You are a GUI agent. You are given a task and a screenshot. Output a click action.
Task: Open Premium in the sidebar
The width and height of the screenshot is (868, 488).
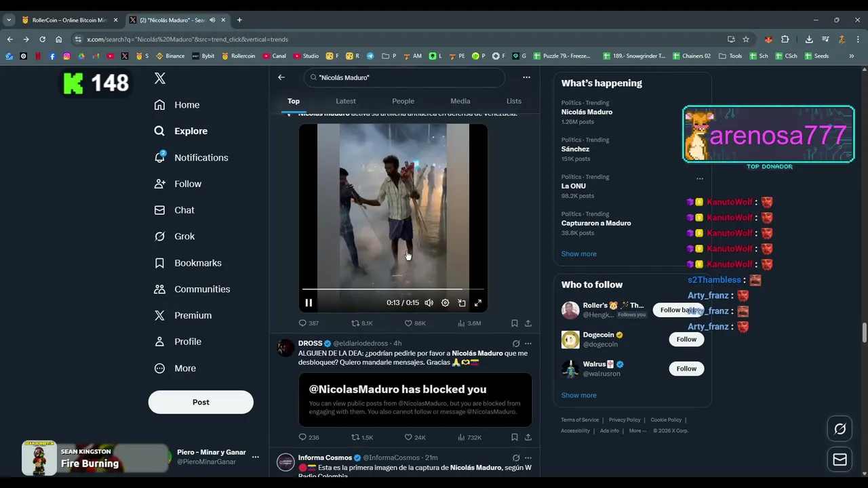click(x=183, y=315)
